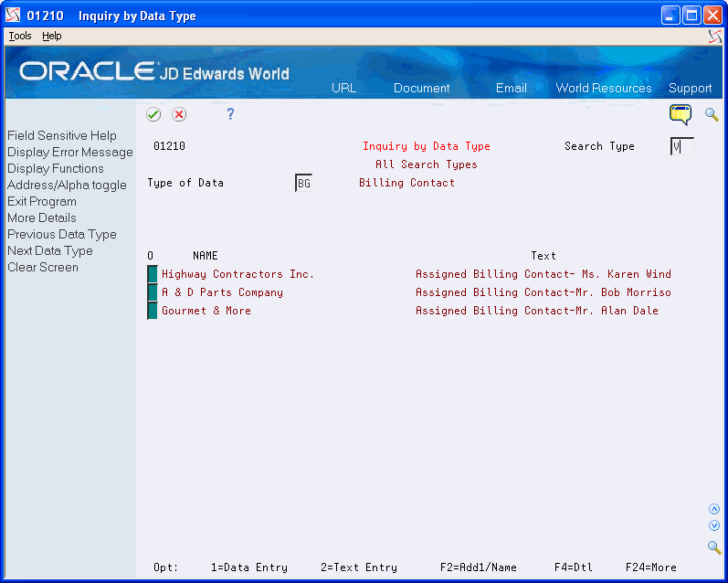Screen dimensions: 728x583
Task: Click 'All Search Types' text
Action: pos(427,164)
